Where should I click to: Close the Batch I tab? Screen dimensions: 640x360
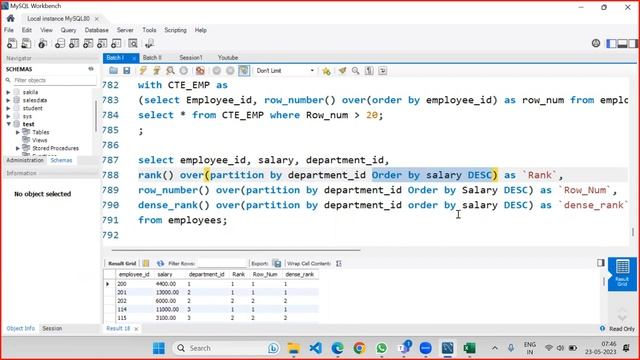133,58
